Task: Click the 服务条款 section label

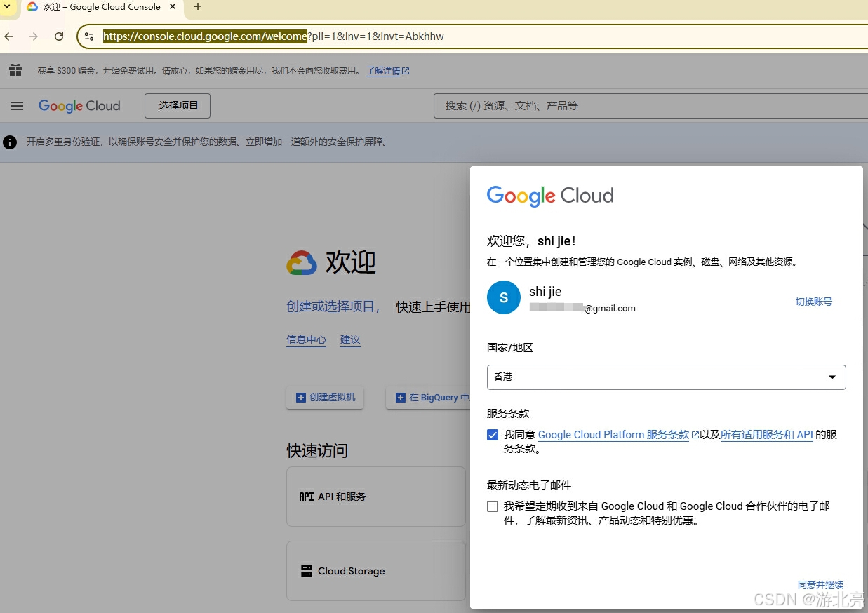Action: pyautogui.click(x=508, y=414)
